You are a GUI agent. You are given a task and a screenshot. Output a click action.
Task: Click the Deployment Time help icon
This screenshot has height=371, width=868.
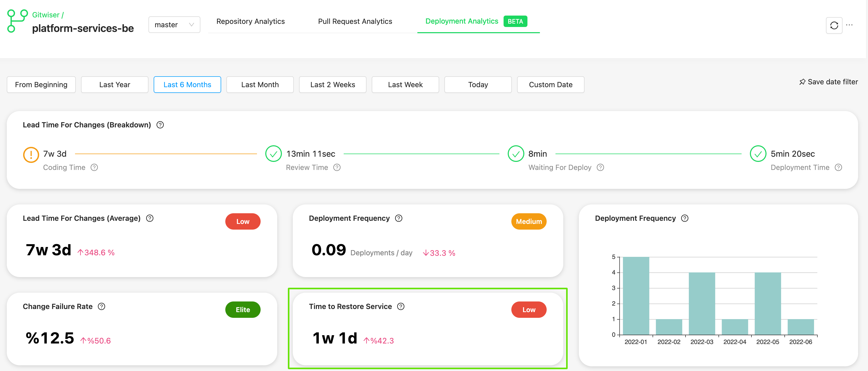point(838,167)
